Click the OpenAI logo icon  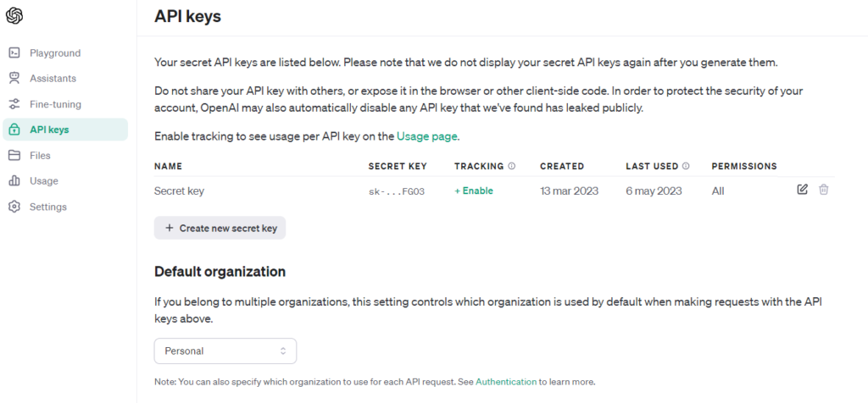(x=14, y=16)
